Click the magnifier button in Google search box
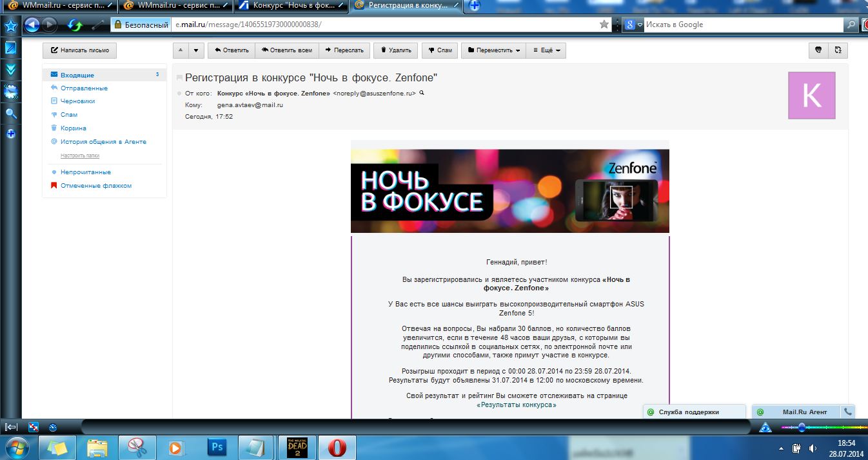The width and height of the screenshot is (868, 460). point(851,25)
